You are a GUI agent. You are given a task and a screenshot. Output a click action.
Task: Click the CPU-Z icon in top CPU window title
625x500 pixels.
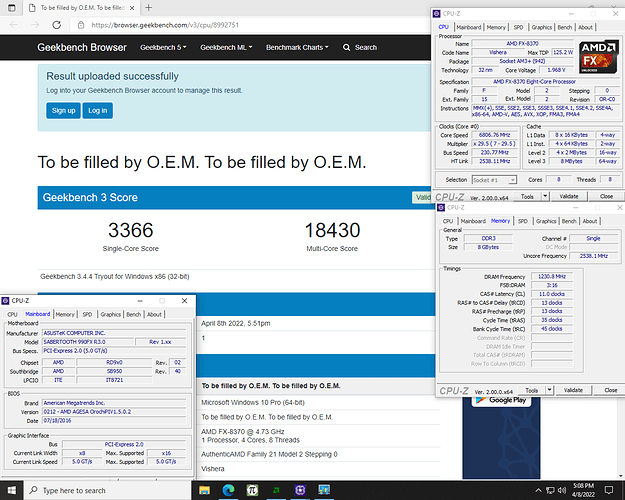[x=436, y=14]
